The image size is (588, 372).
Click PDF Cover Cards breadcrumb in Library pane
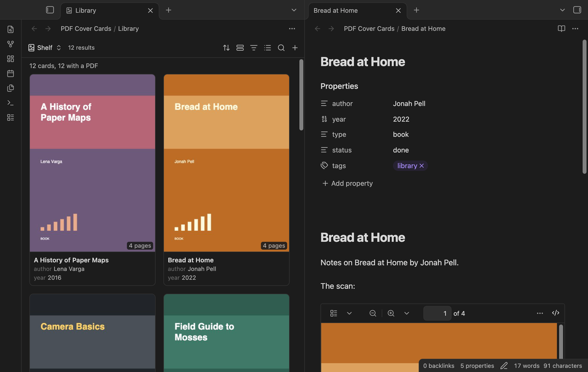coord(86,28)
